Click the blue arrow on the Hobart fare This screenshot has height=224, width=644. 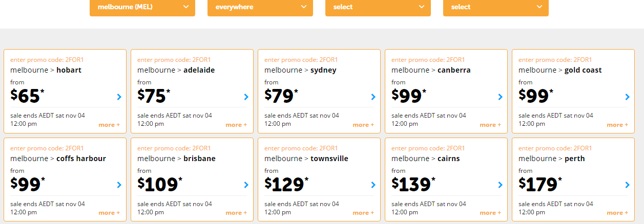tap(119, 97)
